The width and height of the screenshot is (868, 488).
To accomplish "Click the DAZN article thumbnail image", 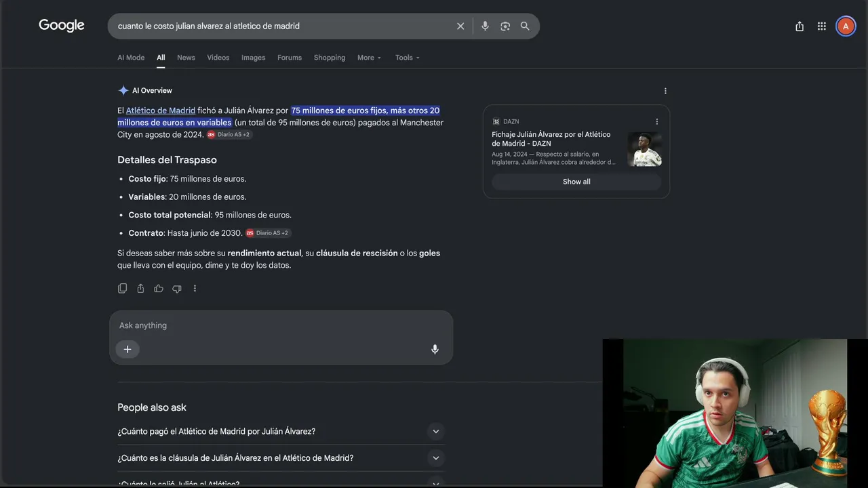I will point(644,149).
